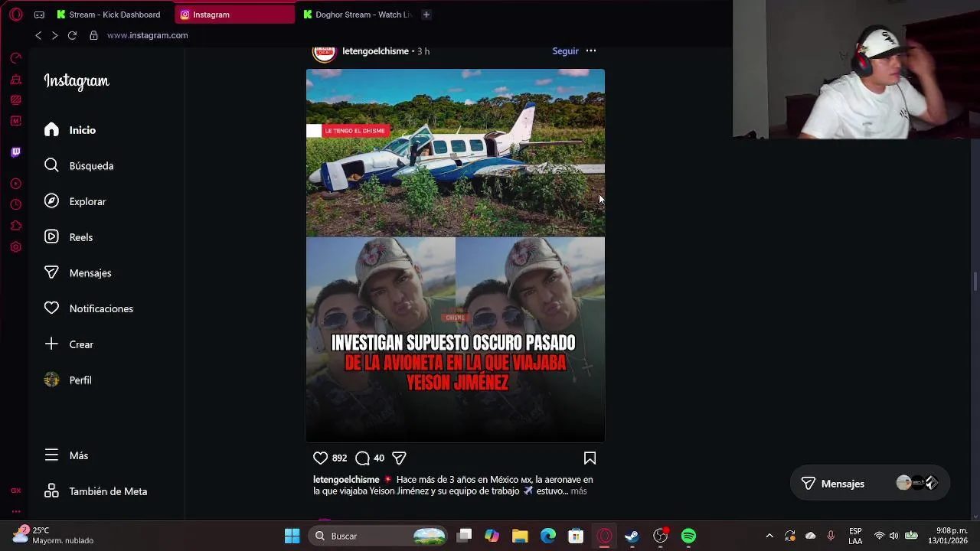
Task: Open comments with speech bubble icon
Action: [362, 458]
